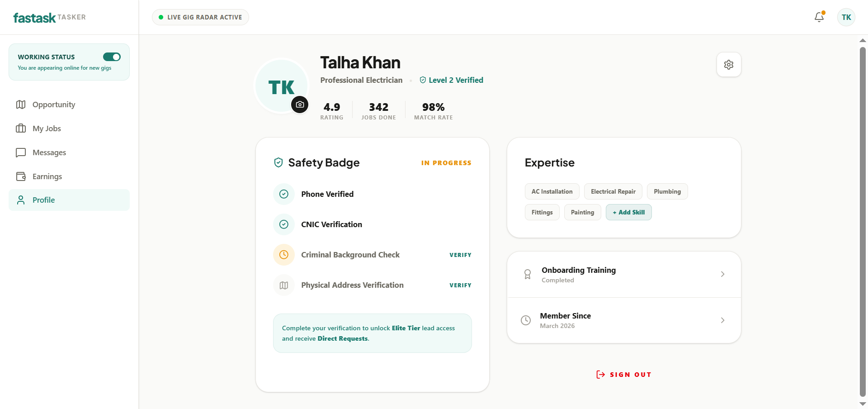
Task: Click Level 2 Verified shield icon
Action: 423,80
